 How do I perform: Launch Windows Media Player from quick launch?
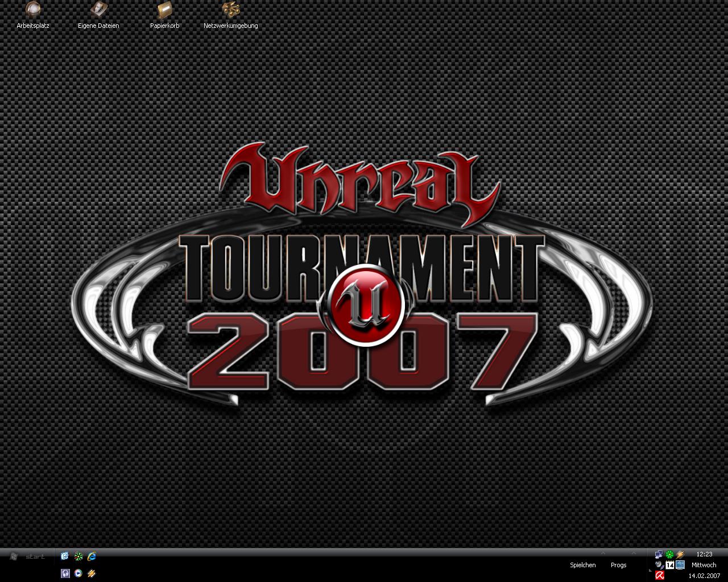click(x=78, y=573)
